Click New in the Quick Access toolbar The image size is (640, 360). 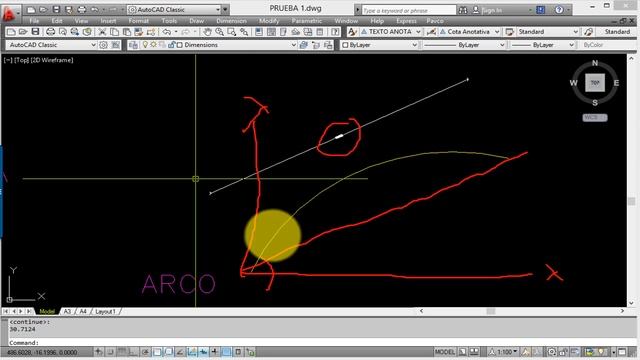coord(31,9)
